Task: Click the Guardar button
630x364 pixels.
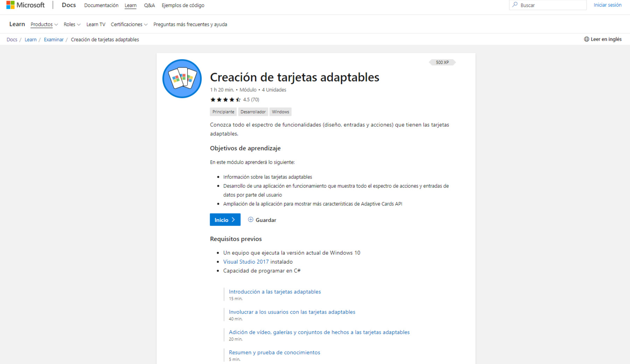Action: [x=262, y=220]
